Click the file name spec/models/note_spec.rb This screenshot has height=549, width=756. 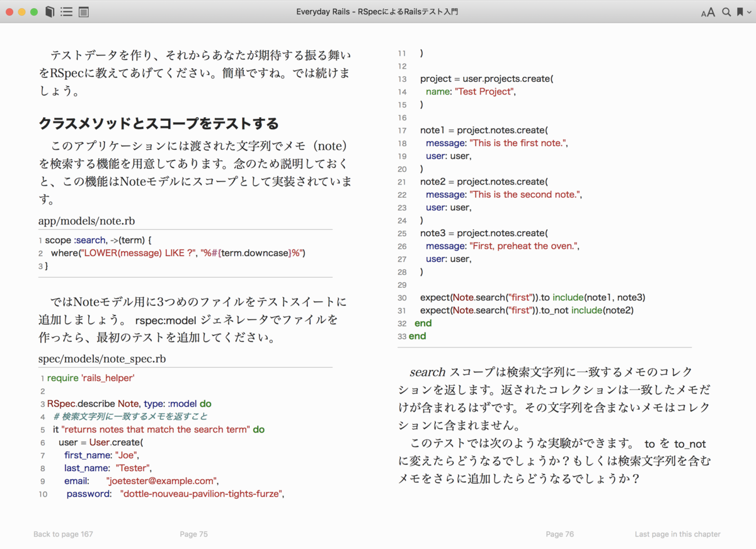[102, 359]
